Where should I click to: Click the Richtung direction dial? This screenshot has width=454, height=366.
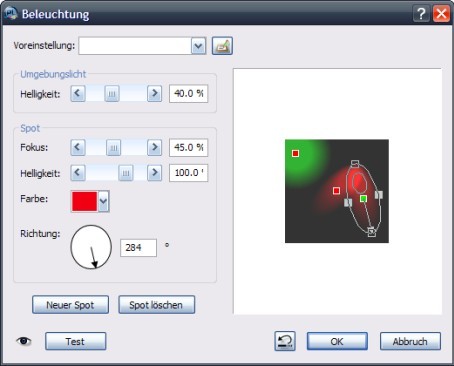91,247
